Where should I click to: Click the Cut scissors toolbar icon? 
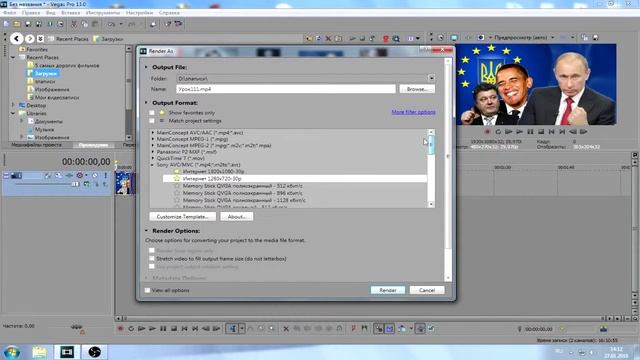[x=74, y=24]
